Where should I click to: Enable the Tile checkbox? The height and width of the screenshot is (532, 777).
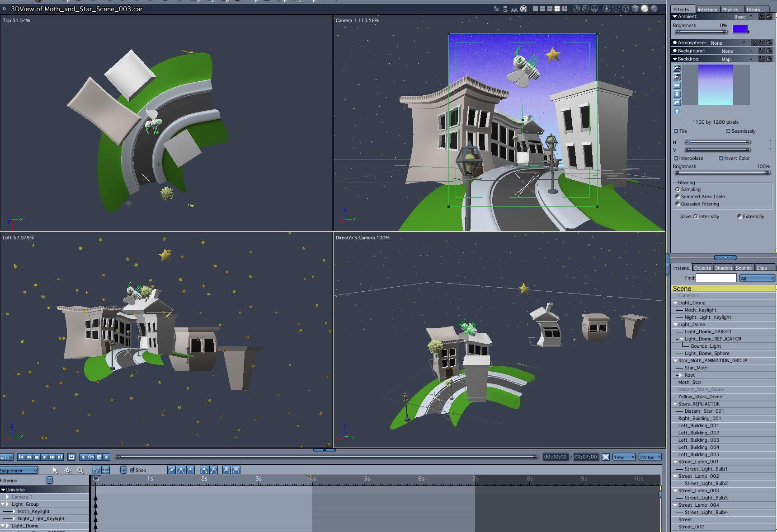[x=676, y=131]
